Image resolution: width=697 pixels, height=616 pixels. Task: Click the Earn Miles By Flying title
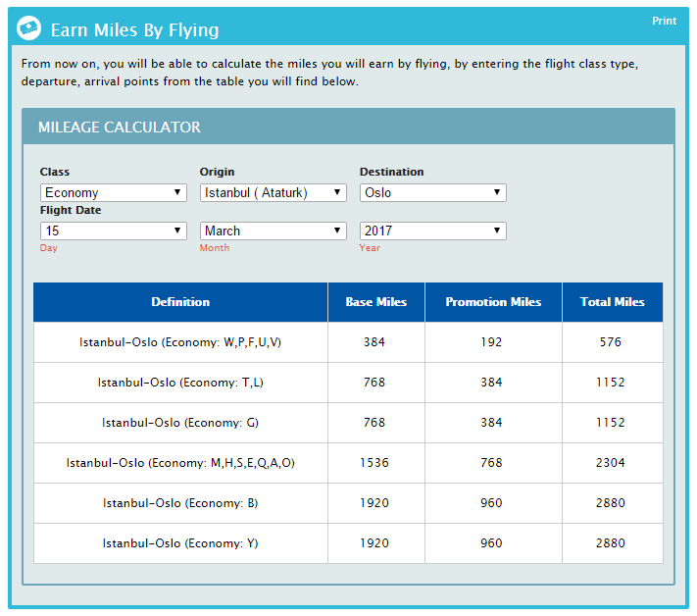pos(134,30)
